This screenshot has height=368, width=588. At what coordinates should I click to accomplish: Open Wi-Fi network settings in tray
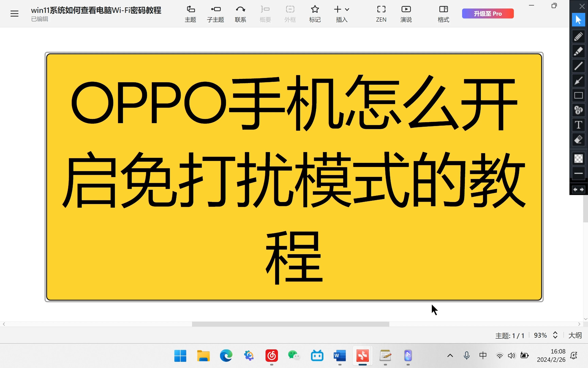(500, 356)
